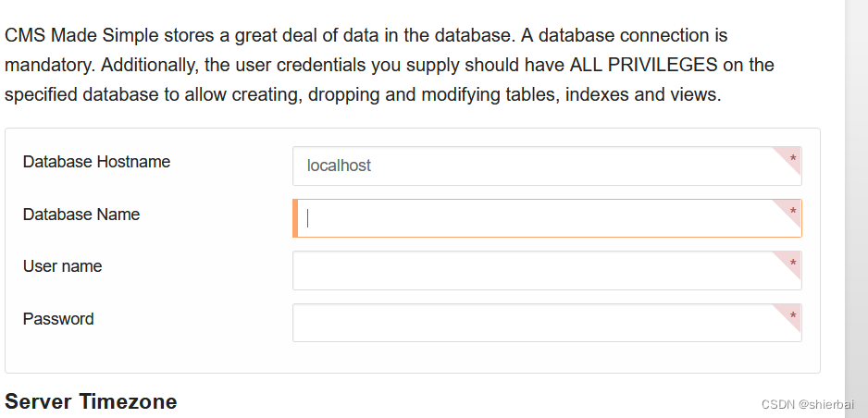Click the "User name" label text

click(62, 266)
